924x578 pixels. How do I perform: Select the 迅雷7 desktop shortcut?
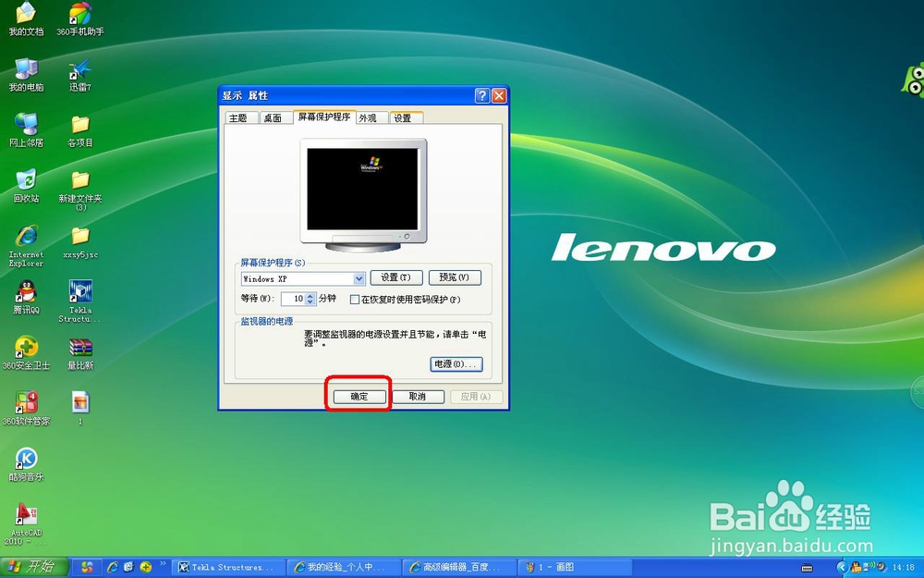pos(80,74)
